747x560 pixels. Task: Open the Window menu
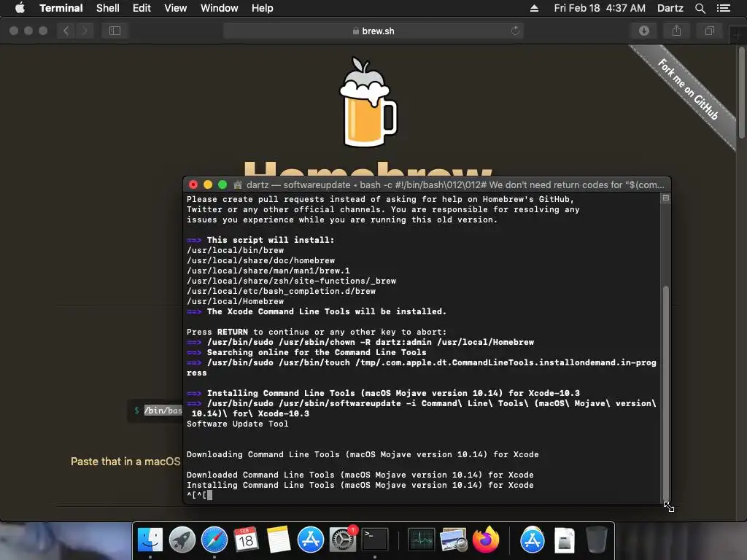coord(219,8)
